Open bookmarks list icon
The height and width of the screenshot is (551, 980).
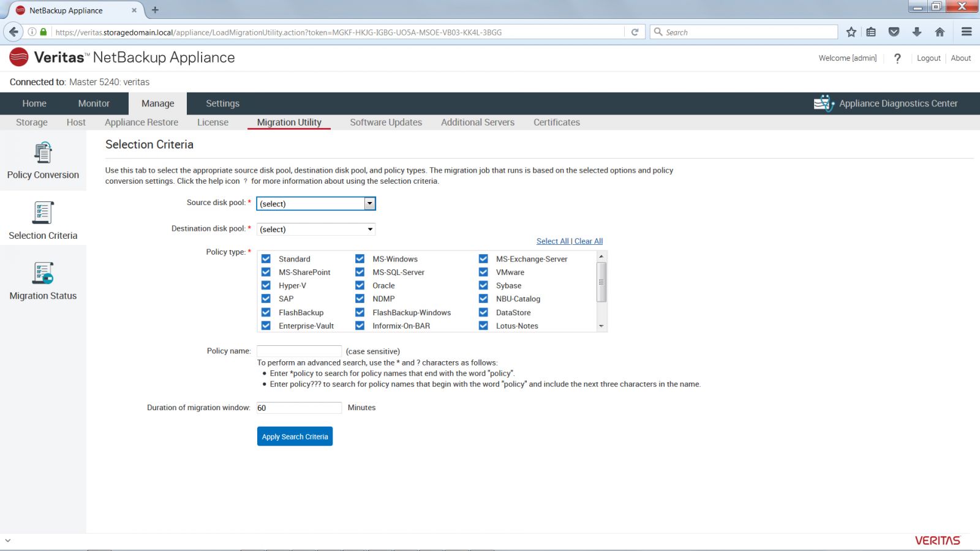871,32
